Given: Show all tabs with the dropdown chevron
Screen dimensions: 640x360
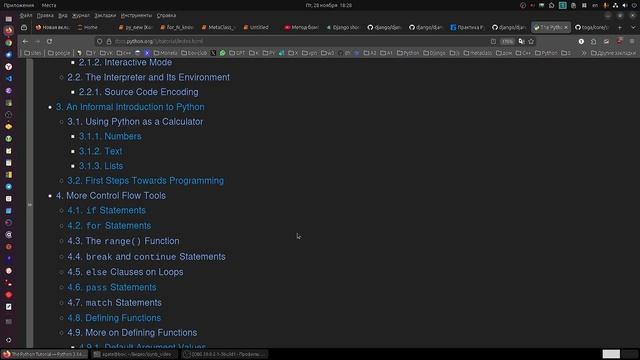Looking at the screenshot, I should 633,27.
